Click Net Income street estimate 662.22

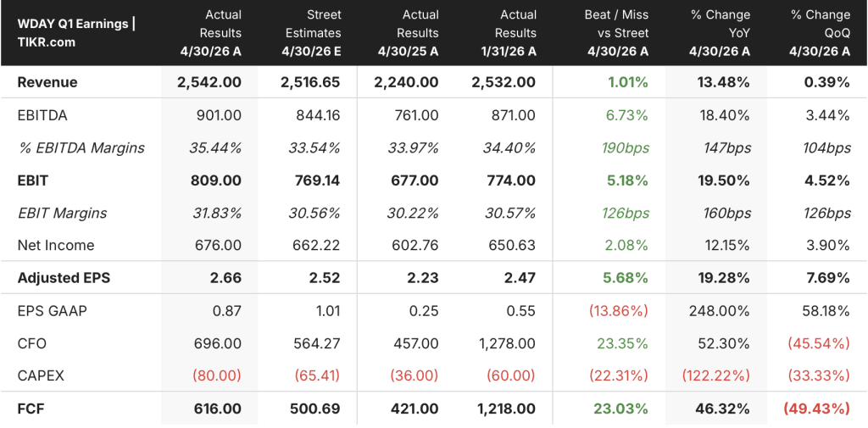(317, 245)
